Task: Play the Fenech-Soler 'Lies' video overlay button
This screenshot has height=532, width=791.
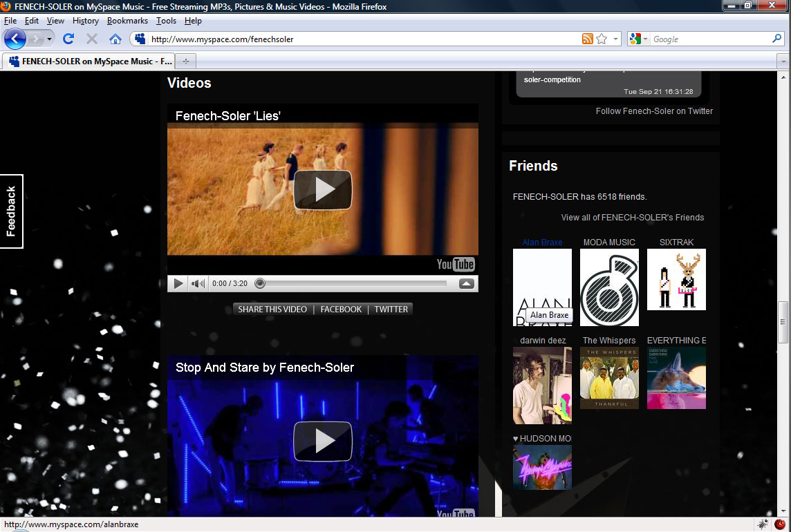Action: click(323, 189)
